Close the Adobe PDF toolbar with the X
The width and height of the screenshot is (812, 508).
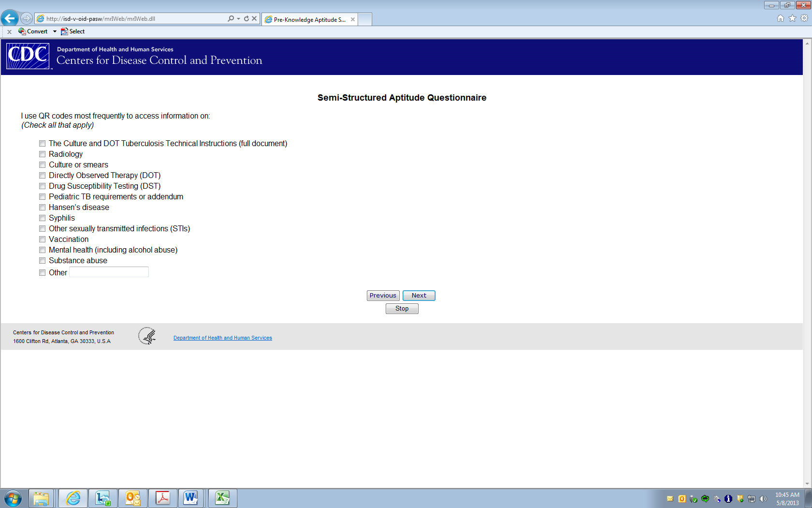9,31
